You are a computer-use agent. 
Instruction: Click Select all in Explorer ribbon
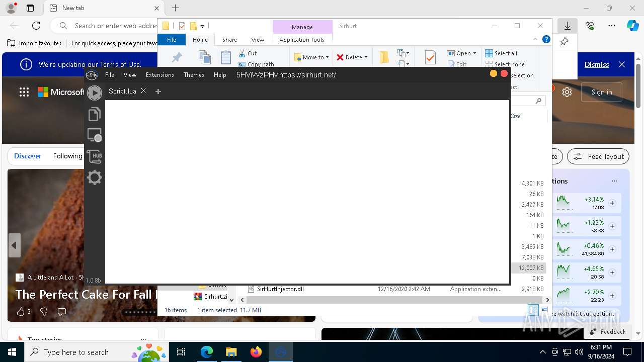501,53
